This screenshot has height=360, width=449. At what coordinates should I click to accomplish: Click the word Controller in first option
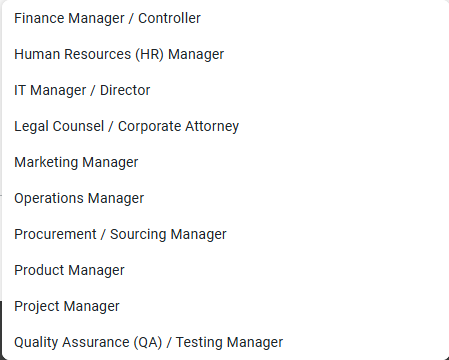(169, 18)
